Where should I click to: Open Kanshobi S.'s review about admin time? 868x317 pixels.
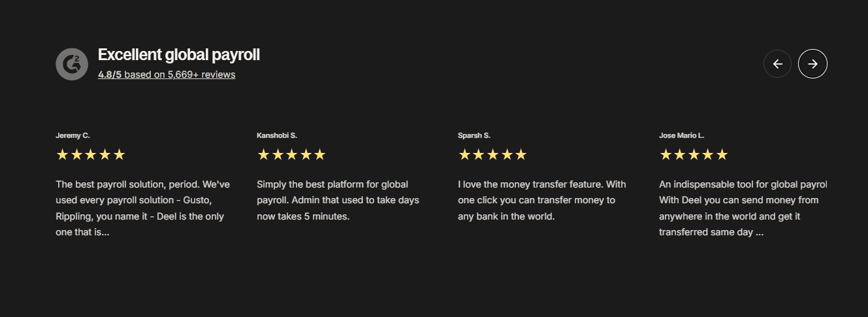[338, 201]
